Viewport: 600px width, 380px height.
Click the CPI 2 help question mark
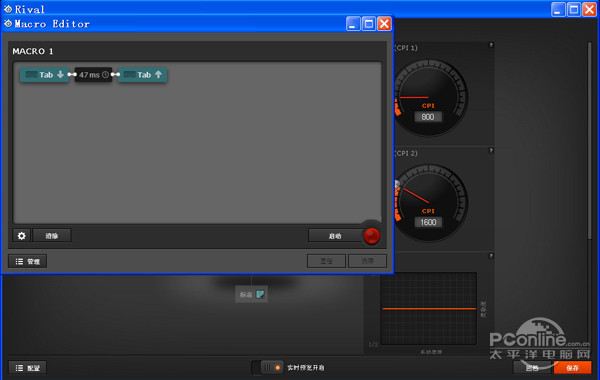491,150
